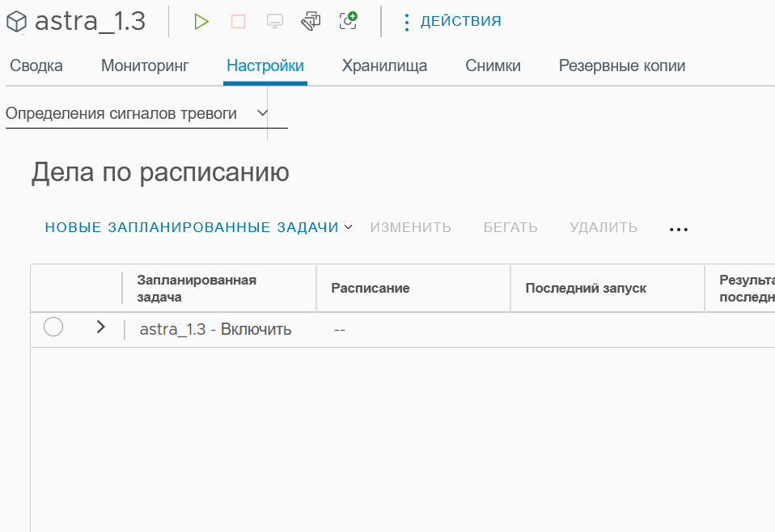Screen dimensions: 775x532
Task: Sort by Расписание column header
Action: (371, 288)
